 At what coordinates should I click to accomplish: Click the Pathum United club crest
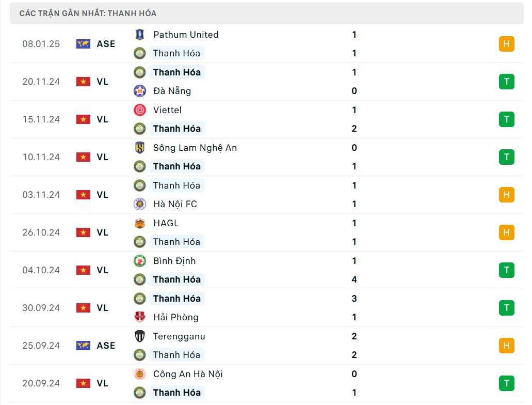point(139,35)
